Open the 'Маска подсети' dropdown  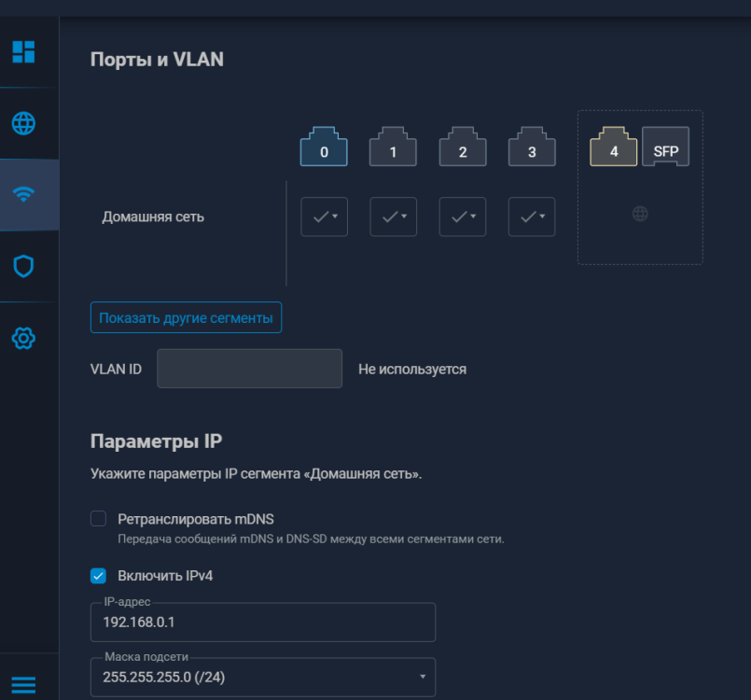point(262,677)
